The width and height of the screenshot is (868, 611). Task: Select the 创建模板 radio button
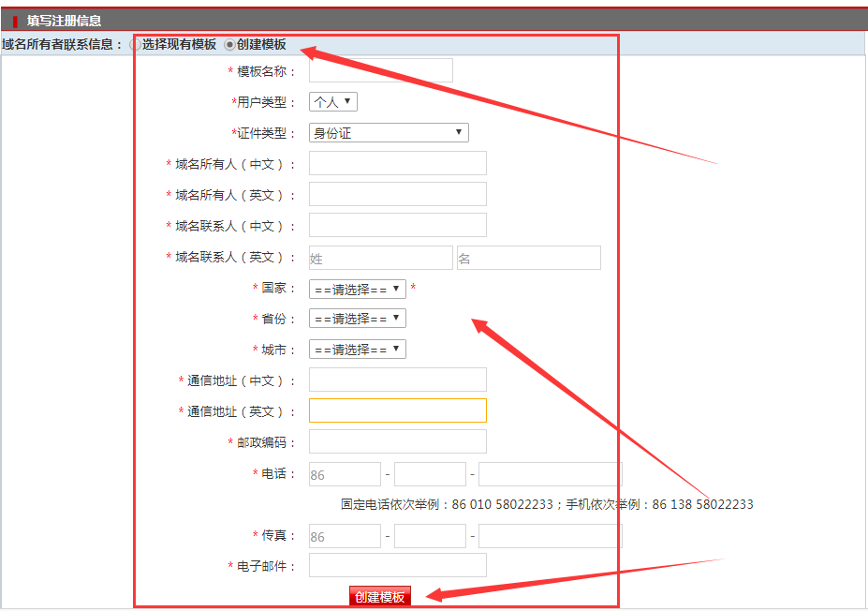230,45
